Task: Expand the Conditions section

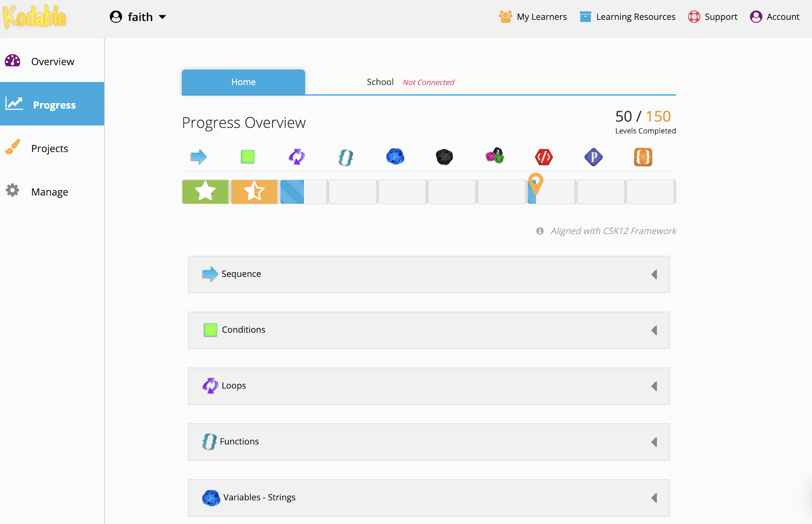Action: point(429,330)
